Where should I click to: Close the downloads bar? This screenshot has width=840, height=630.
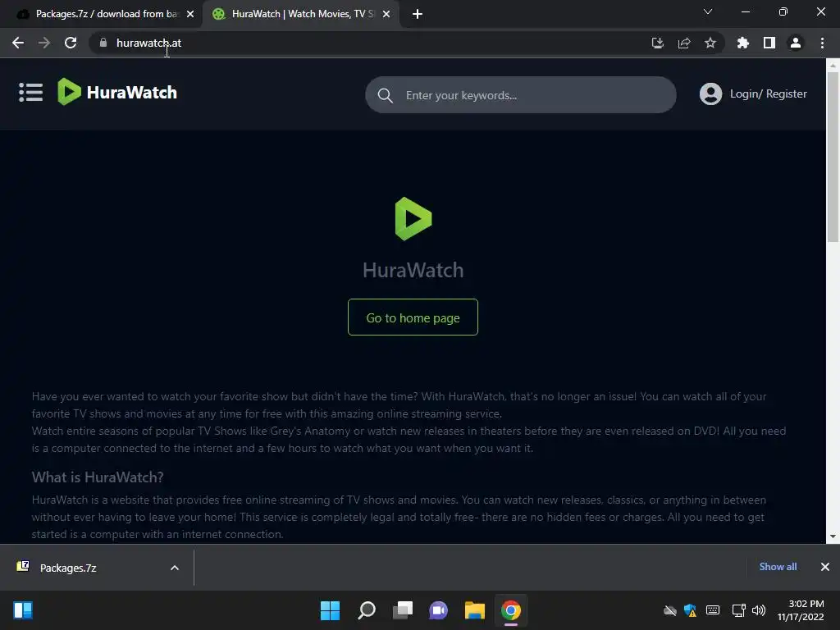click(825, 567)
